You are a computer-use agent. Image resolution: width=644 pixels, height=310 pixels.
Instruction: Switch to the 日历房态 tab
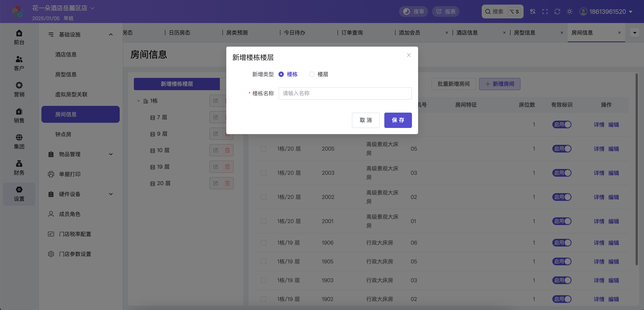click(x=180, y=33)
